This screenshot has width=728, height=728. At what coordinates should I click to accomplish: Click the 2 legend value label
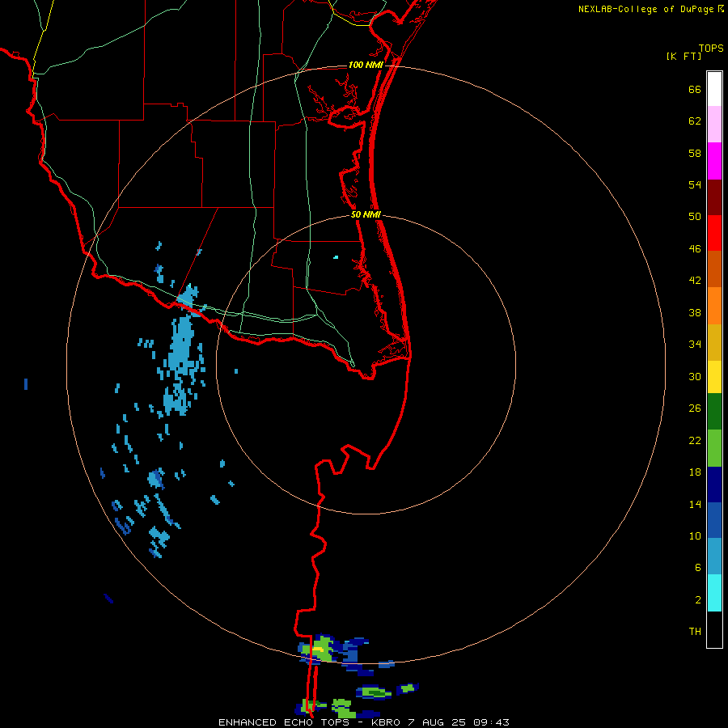698,600
